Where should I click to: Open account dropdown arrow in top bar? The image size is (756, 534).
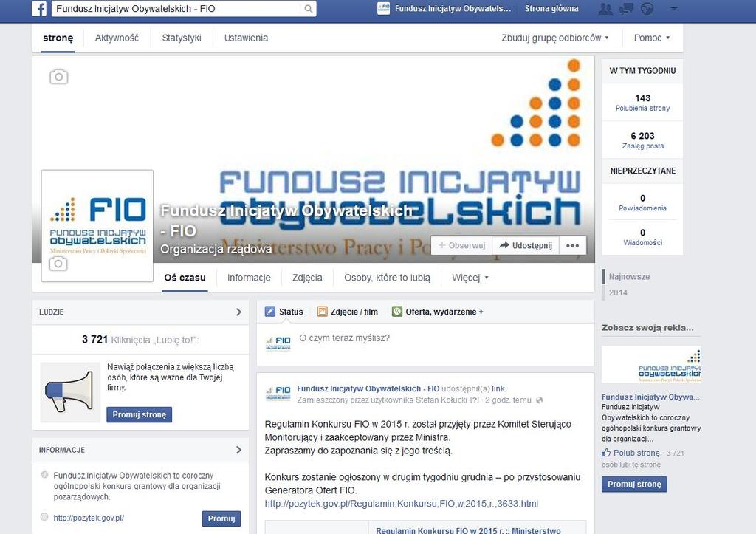[x=674, y=9]
